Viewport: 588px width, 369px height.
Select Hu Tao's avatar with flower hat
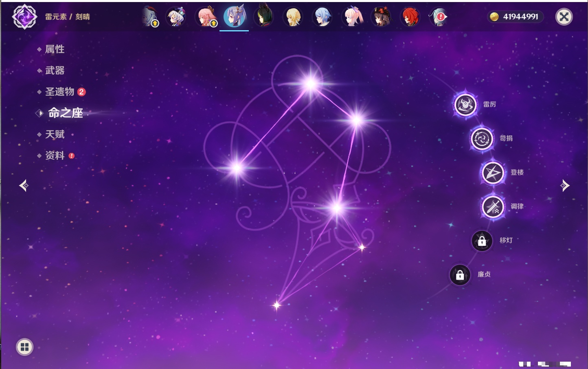coord(381,17)
